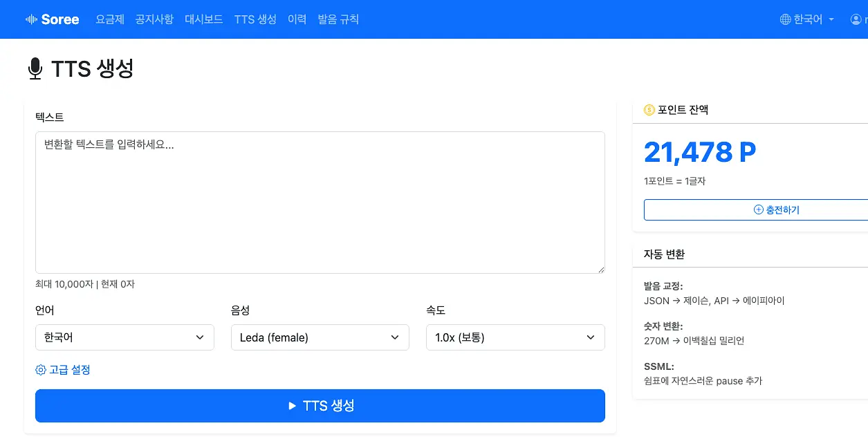This screenshot has height=448, width=868.
Task: Click the gold coin icon beside 포인트 잔액
Action: tap(649, 110)
